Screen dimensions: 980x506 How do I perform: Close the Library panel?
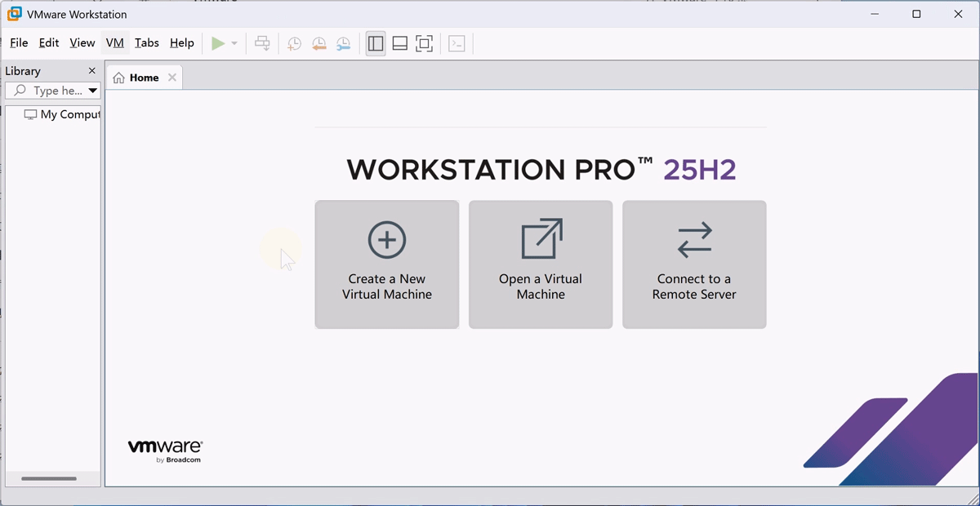coord(91,71)
